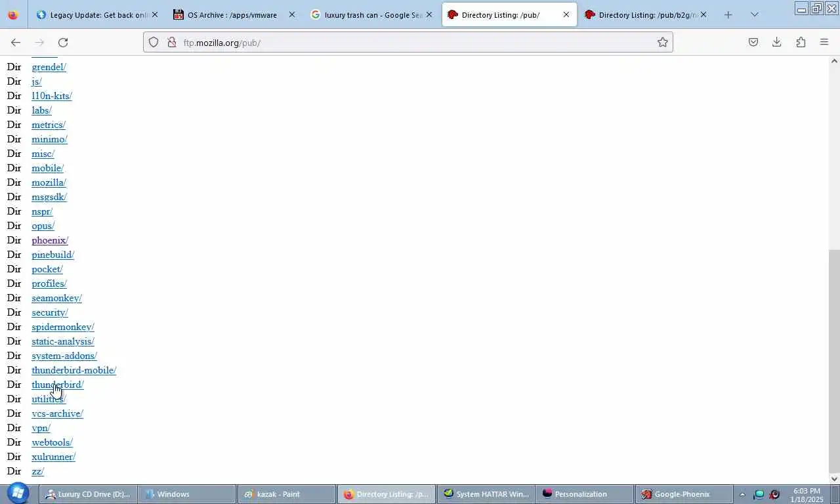
Task: Switch to Google-Phoenix taskbar button
Action: pos(684,494)
